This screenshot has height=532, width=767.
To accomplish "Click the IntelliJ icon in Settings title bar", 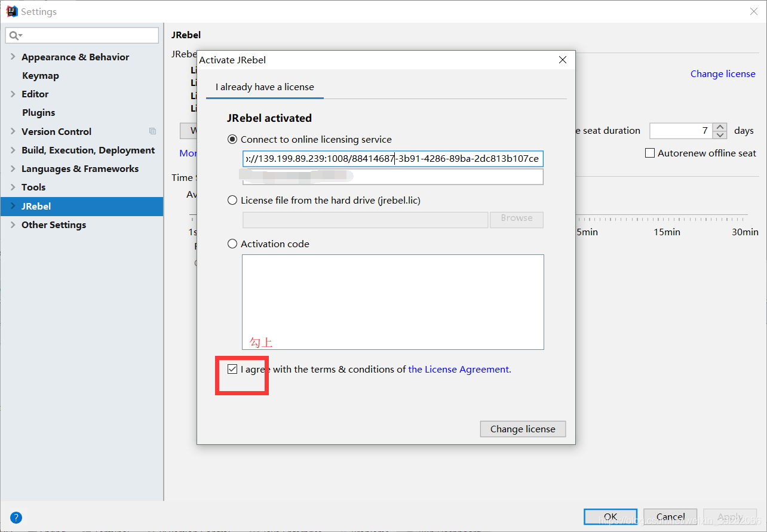I will (12, 11).
